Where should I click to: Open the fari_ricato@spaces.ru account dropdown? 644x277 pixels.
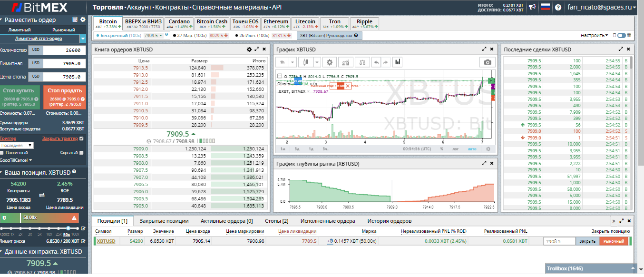[x=602, y=7]
